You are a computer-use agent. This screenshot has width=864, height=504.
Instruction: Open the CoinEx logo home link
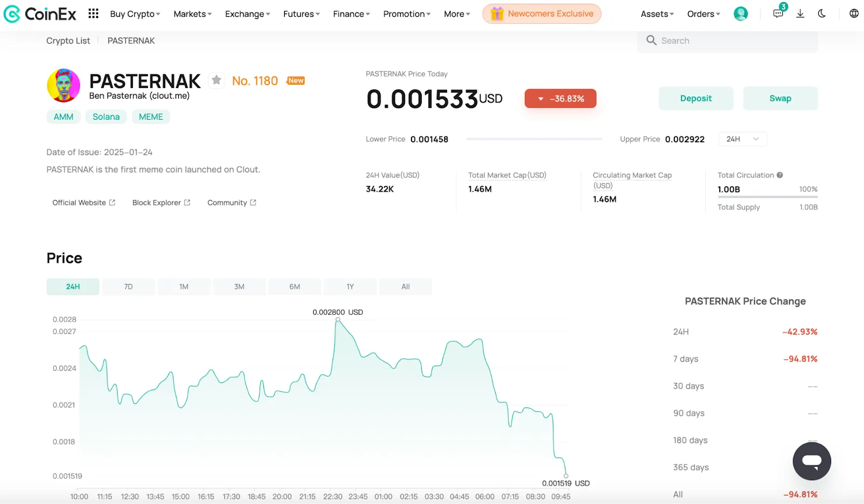39,14
